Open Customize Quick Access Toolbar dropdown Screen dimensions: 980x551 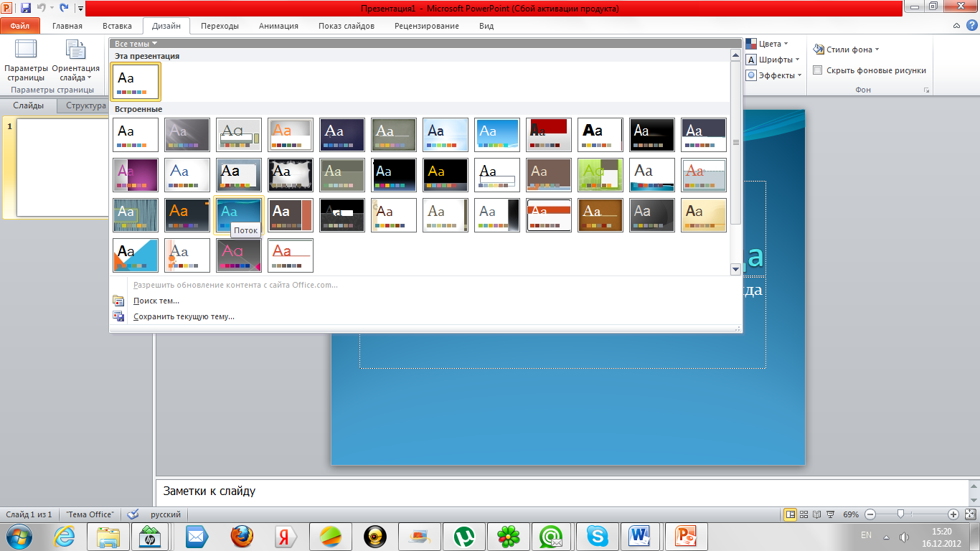pyautogui.click(x=80, y=9)
